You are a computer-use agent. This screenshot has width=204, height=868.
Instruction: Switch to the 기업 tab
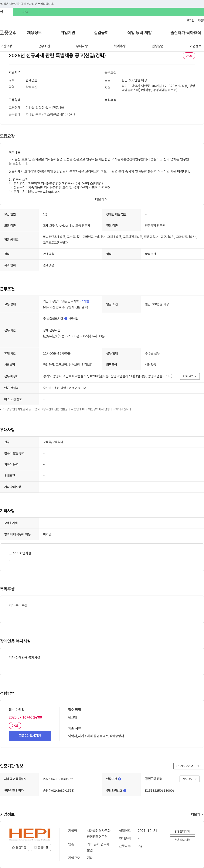25,12
